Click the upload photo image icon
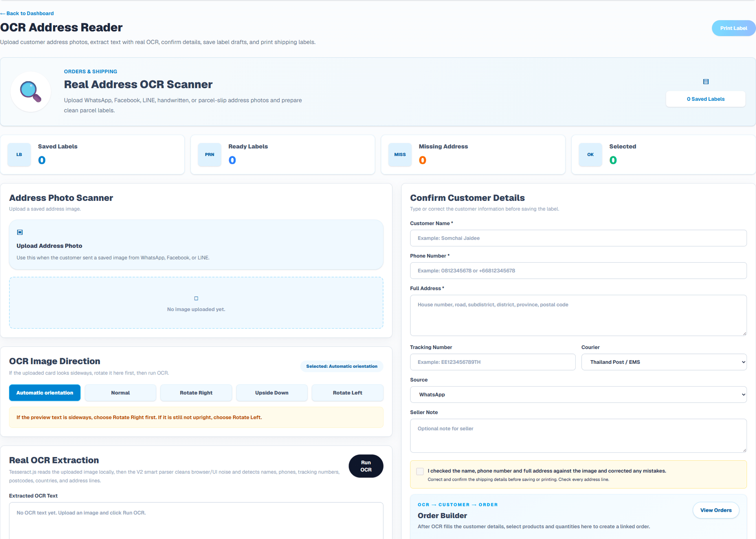 pos(20,232)
